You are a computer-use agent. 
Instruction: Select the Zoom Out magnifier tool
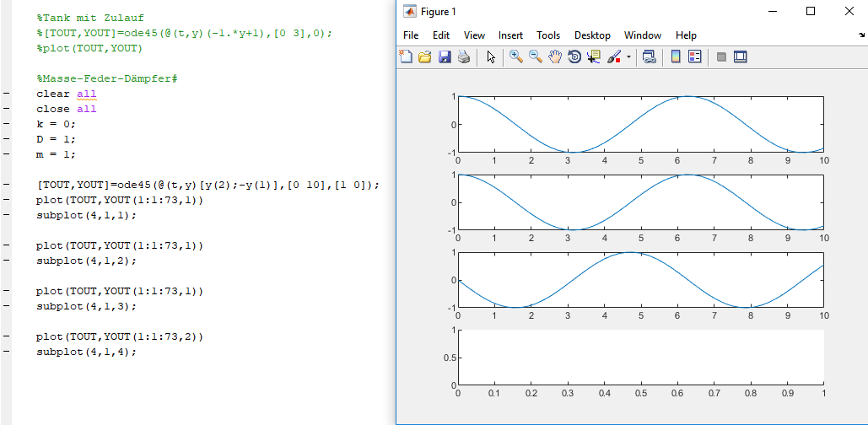click(535, 57)
